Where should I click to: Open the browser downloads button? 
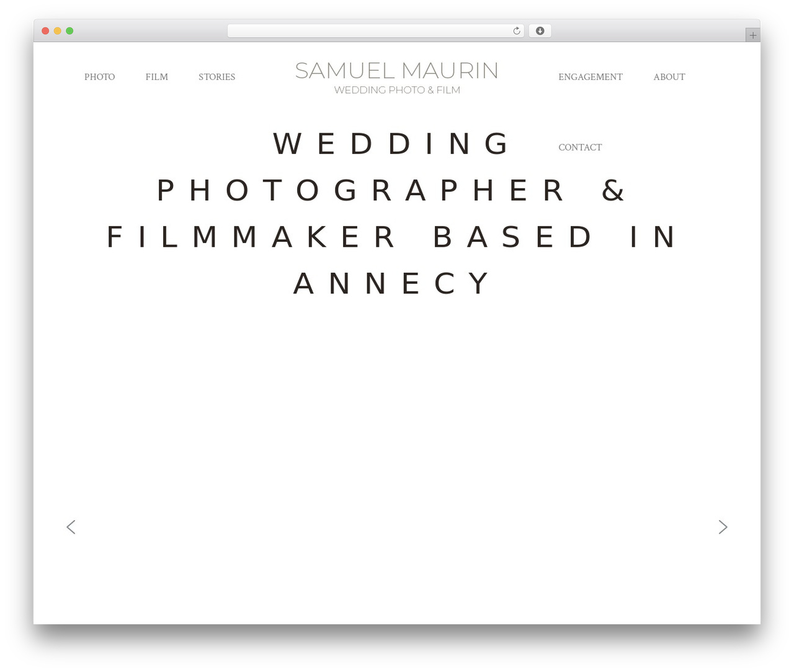pyautogui.click(x=540, y=31)
